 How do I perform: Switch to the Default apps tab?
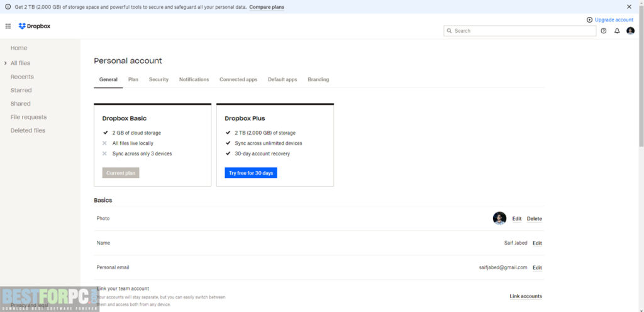pos(282,80)
